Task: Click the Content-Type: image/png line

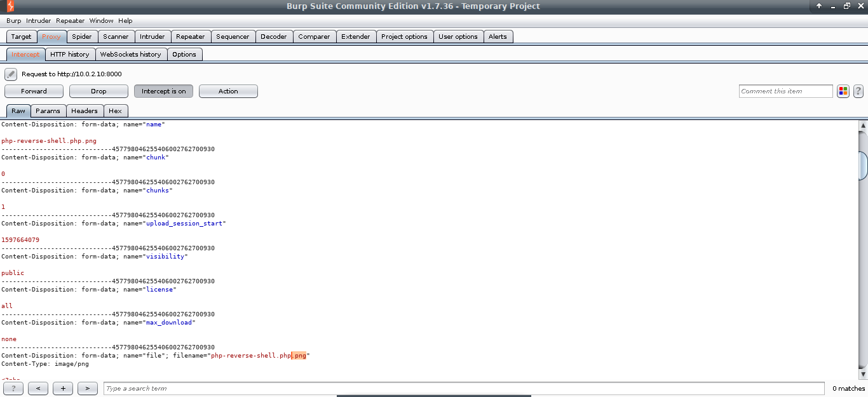Action: pos(45,364)
